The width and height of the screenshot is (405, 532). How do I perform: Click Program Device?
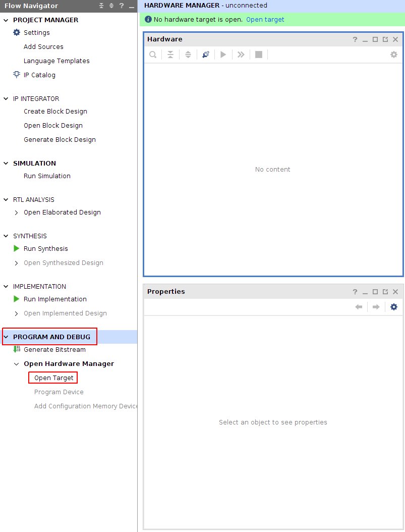[x=59, y=392]
